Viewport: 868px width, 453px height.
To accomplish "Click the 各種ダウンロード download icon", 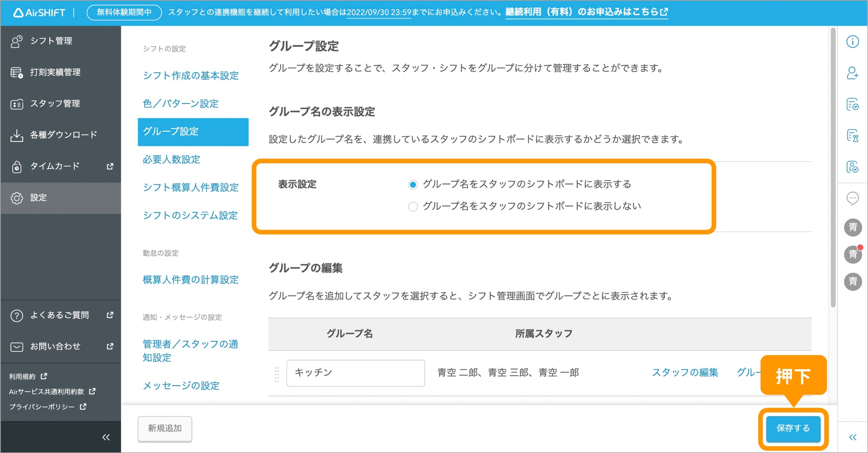I will click(x=17, y=134).
